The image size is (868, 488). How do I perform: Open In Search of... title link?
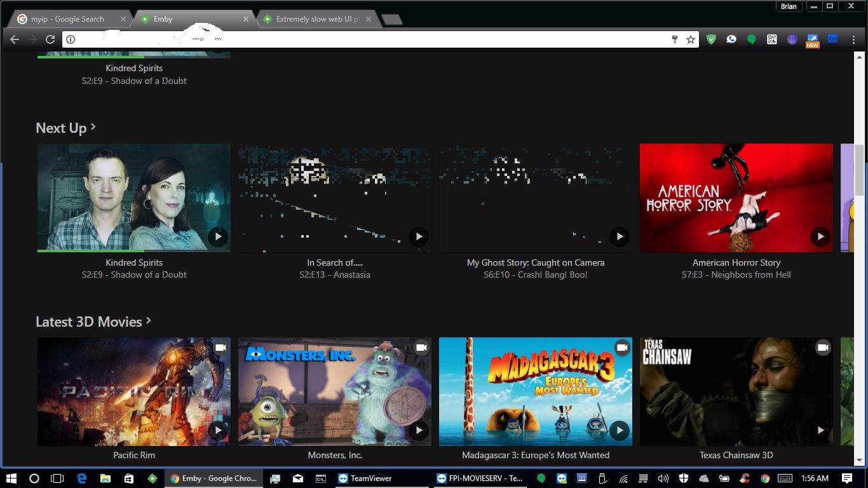pyautogui.click(x=335, y=262)
